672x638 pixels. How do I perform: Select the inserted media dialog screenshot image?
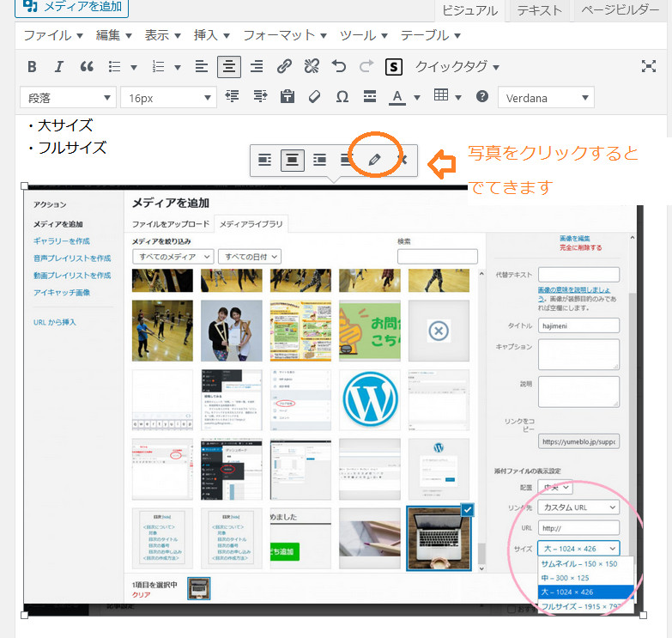334,400
